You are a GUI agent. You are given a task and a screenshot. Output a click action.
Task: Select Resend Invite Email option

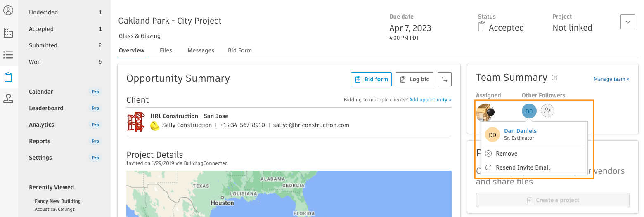523,167
